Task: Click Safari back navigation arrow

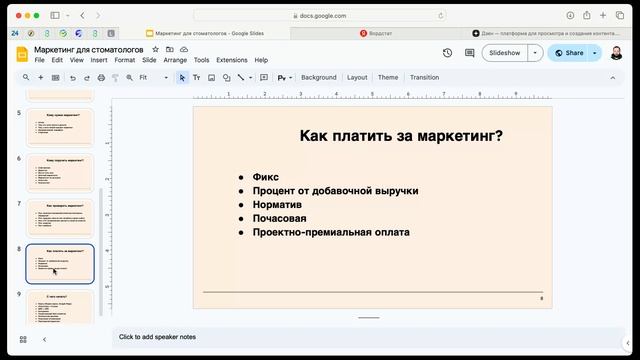Action: point(82,16)
